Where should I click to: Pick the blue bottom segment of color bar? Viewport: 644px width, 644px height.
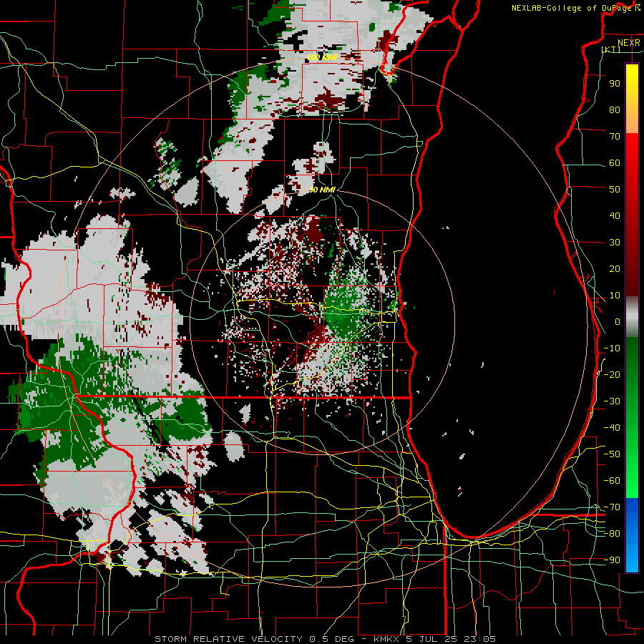(632, 535)
